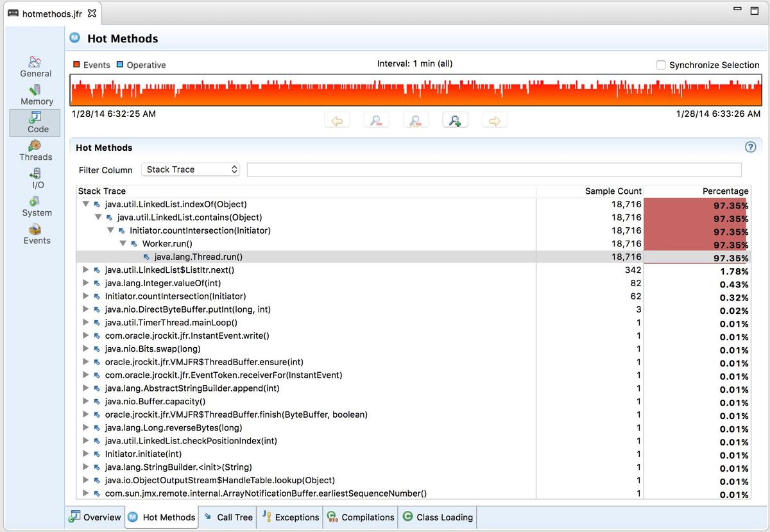Open the Events tab group in the sidebar
770x532 pixels.
(x=37, y=234)
